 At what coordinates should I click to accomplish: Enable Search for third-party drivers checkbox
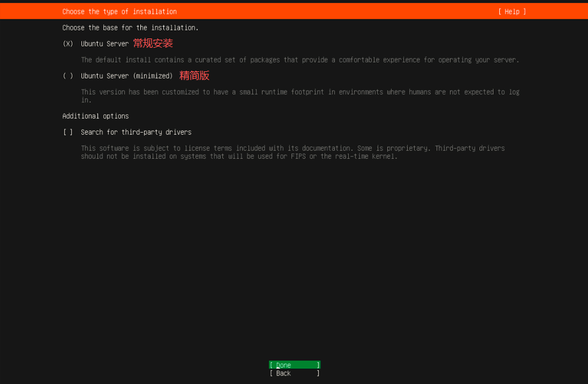pos(68,132)
